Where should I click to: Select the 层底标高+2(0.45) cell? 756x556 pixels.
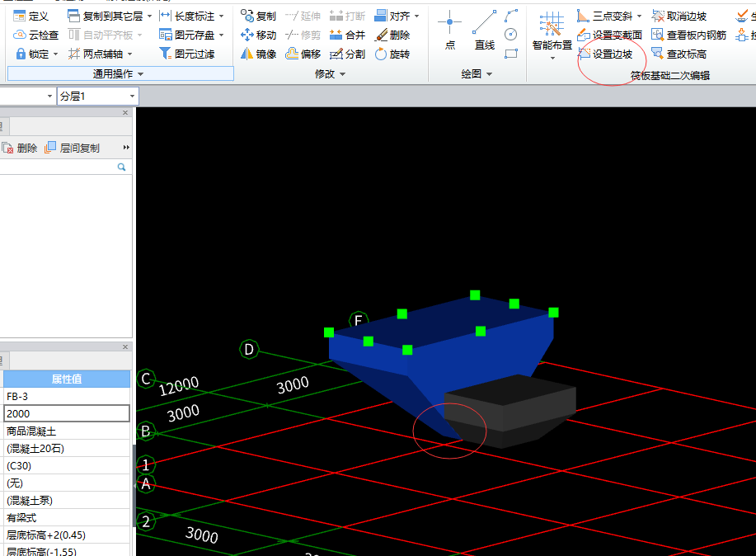coord(67,535)
